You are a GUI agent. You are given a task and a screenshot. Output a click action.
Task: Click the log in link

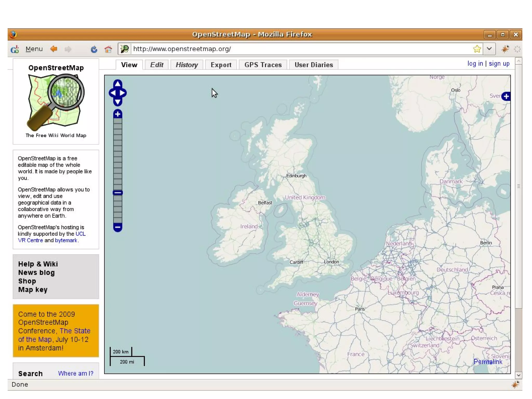click(475, 64)
